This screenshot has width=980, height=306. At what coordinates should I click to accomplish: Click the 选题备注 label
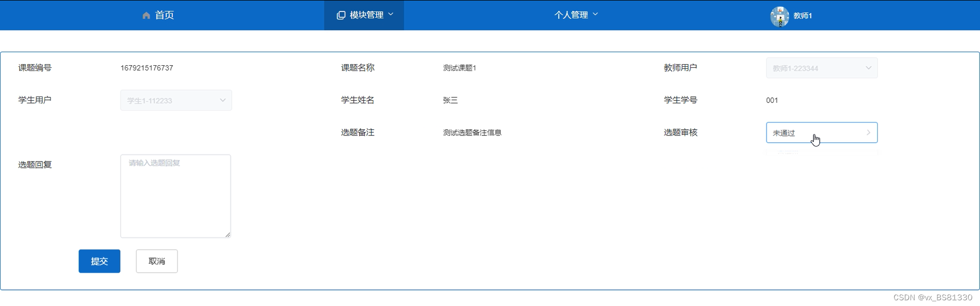[x=358, y=132]
